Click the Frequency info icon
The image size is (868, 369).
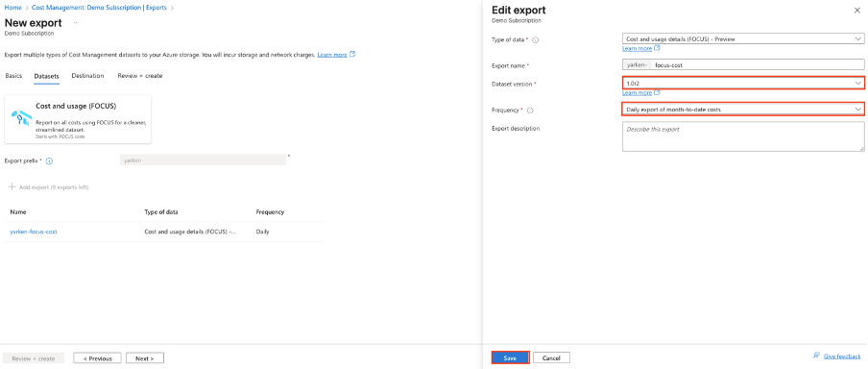pyautogui.click(x=530, y=111)
